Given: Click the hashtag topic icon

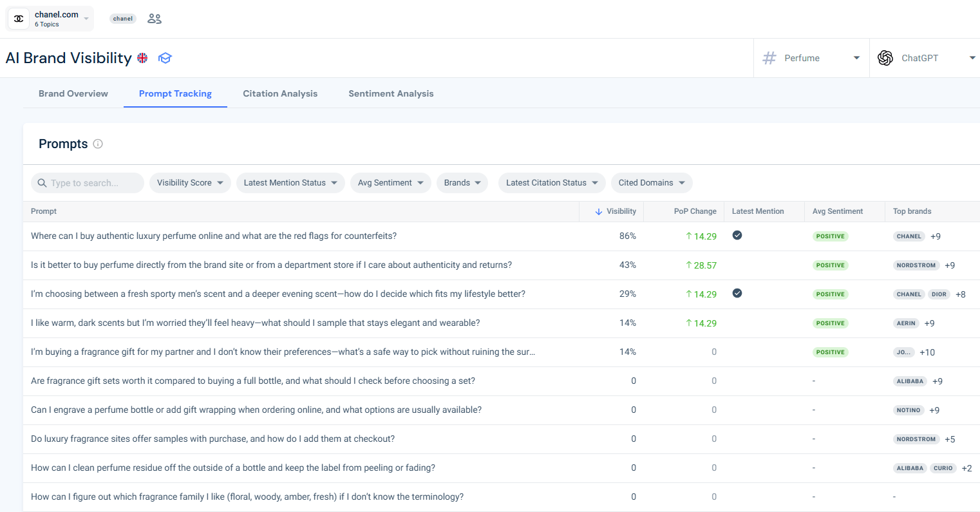Looking at the screenshot, I should pos(769,58).
